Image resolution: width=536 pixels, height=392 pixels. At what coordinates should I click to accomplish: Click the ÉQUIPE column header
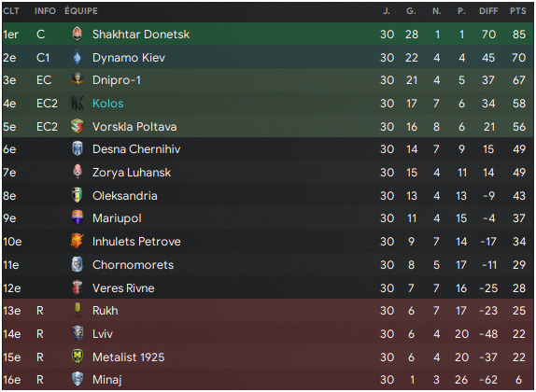click(x=81, y=11)
